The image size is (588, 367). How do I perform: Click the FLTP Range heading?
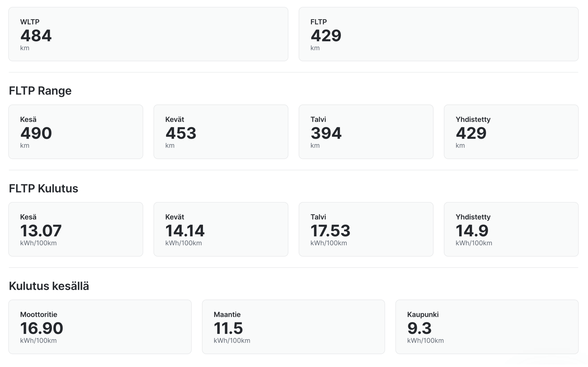[40, 91]
